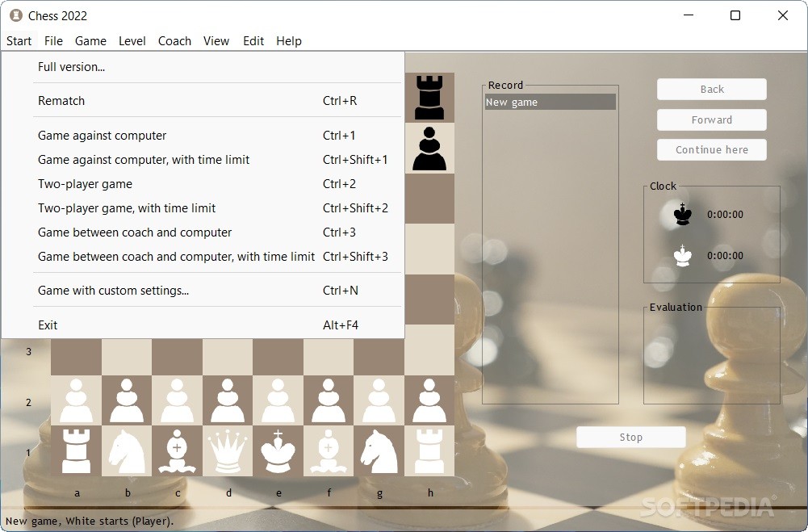Open the Game menu
This screenshot has height=532, width=808.
coord(90,40)
